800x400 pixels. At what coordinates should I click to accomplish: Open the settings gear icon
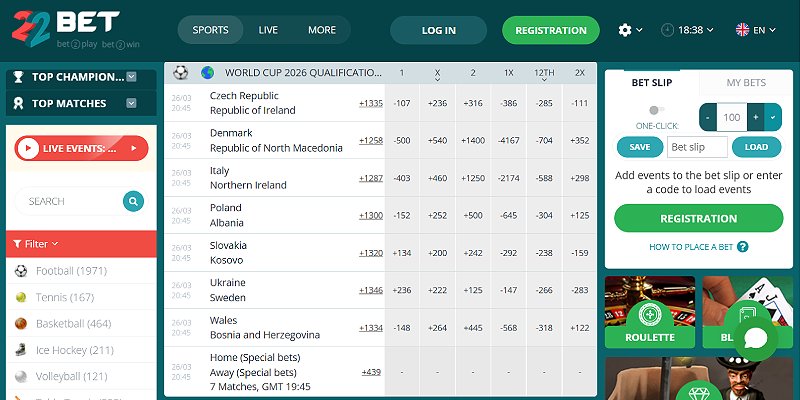pos(624,30)
